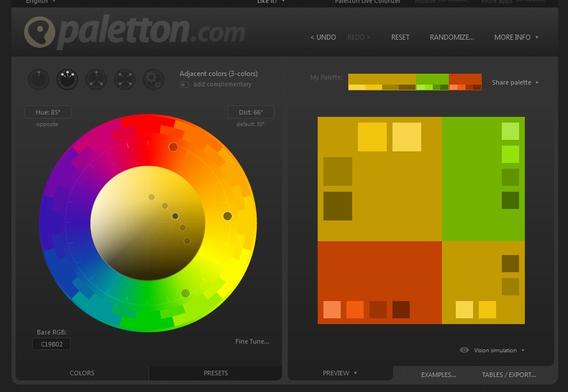This screenshot has width=568, height=392.
Task: Switch to the Presets tab
Action: click(x=215, y=373)
